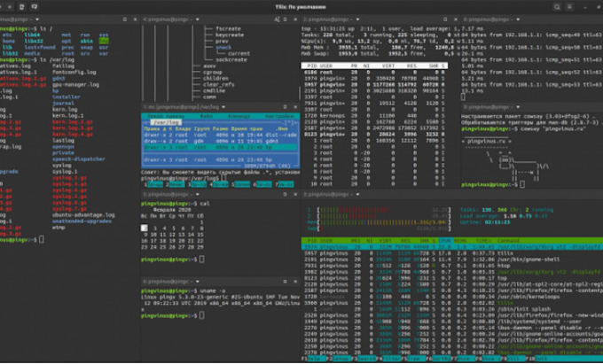
Task: Click the prompt cursor in the uname terminal
Action: 202,315
